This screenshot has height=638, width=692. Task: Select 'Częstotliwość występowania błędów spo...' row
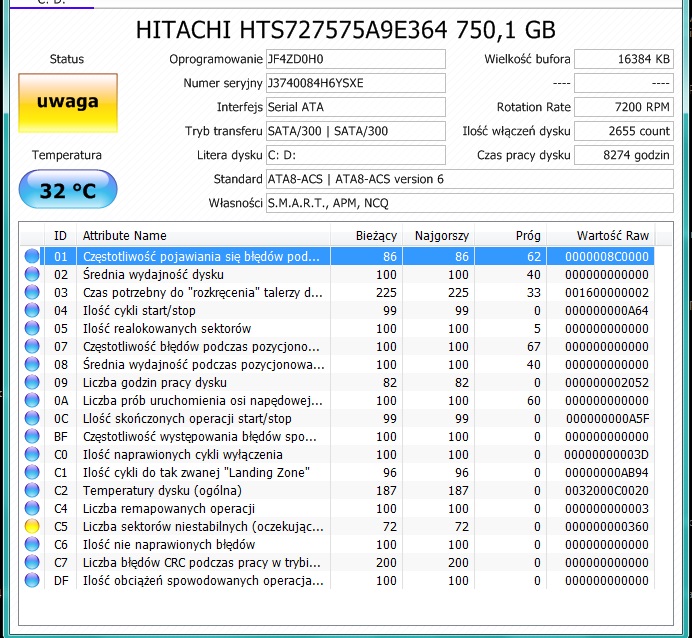[338, 436]
